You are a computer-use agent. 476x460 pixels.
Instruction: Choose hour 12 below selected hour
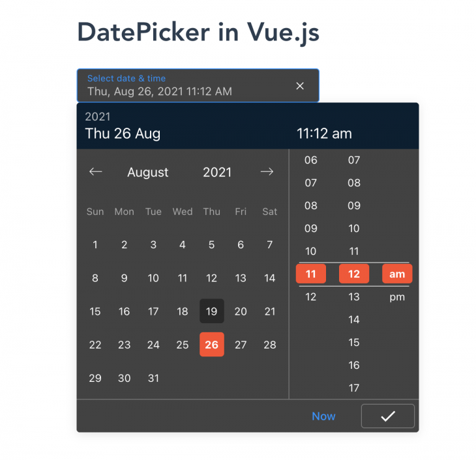pyautogui.click(x=311, y=296)
